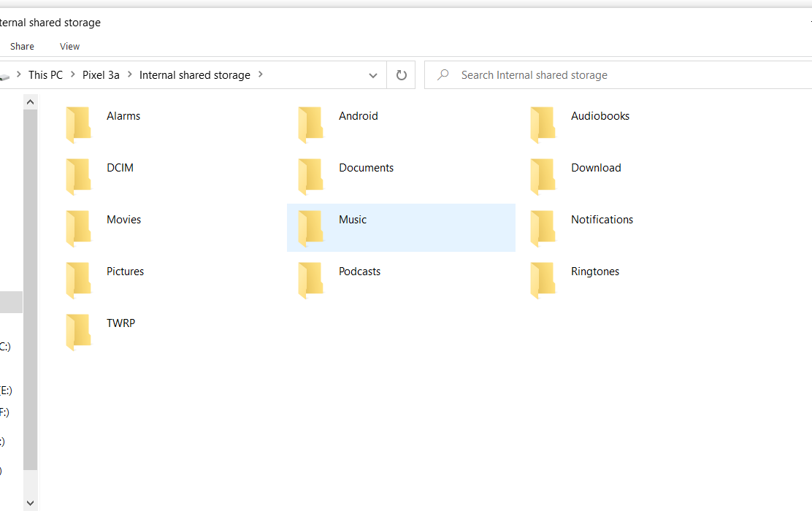
Task: Click the Podcasts folder icon
Action: pyautogui.click(x=310, y=280)
